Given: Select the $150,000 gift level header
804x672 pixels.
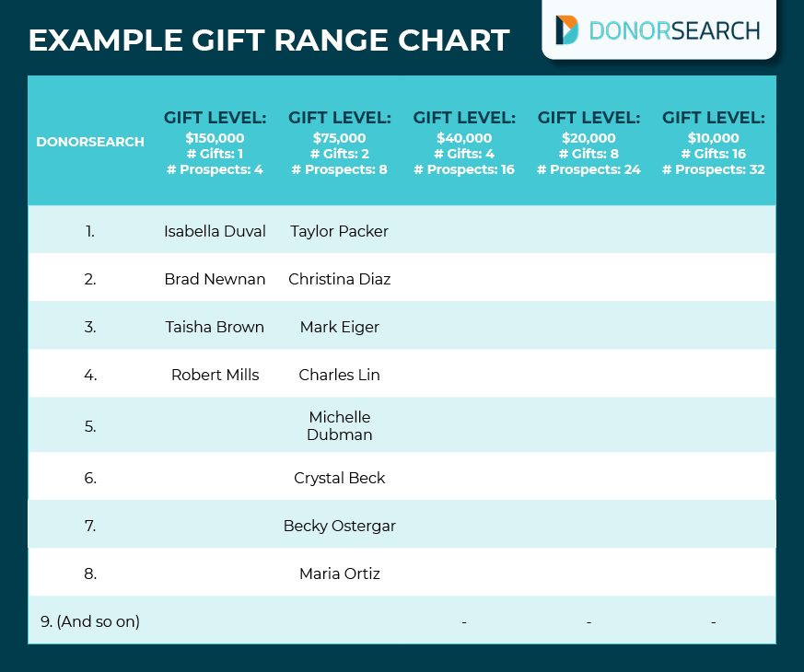Looking at the screenshot, I should (215, 142).
